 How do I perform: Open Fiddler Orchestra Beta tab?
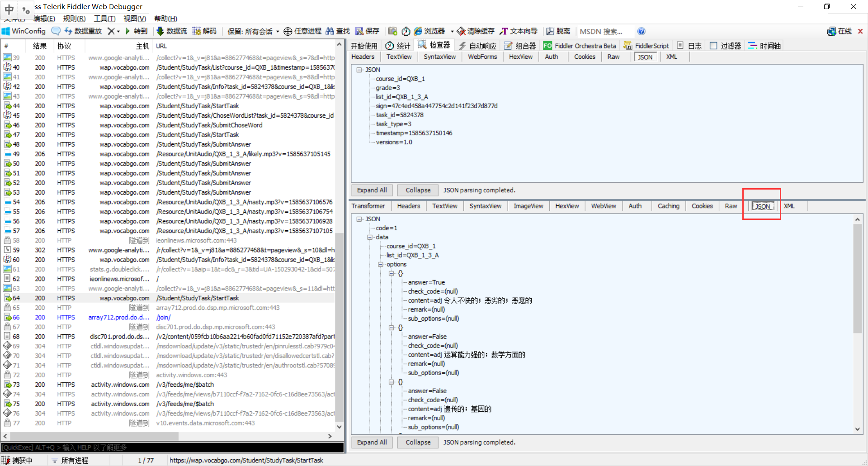click(x=580, y=46)
